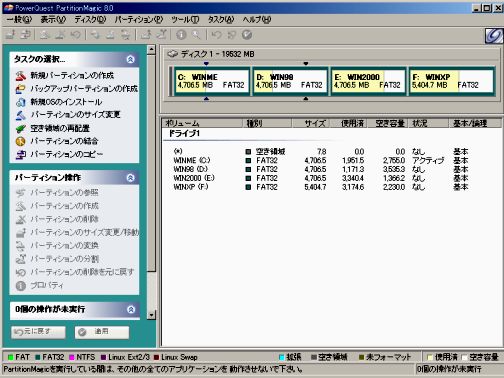Click パーティションの削除を元に戻す link

pyautogui.click(x=82, y=272)
